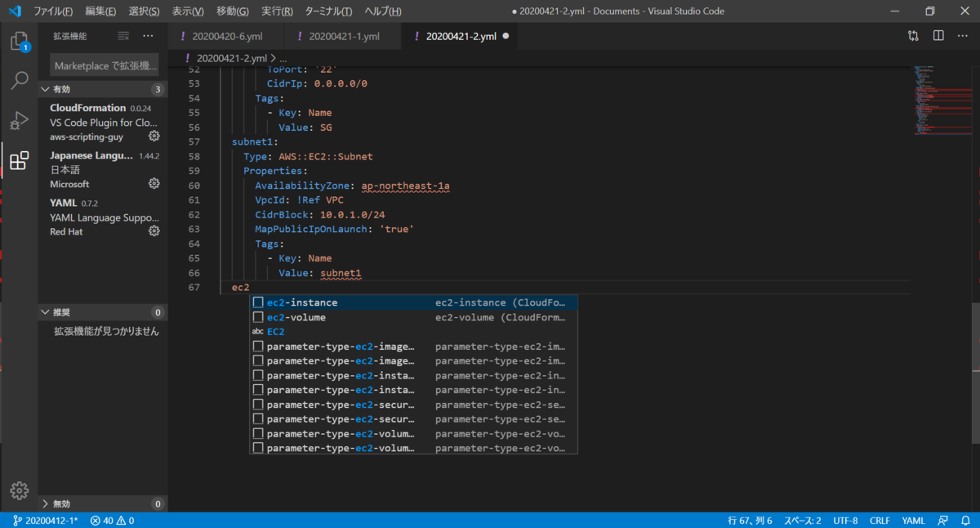Screen dimensions: 980x528
Task: Open CloudFormation extension manage gear
Action: pos(154,136)
